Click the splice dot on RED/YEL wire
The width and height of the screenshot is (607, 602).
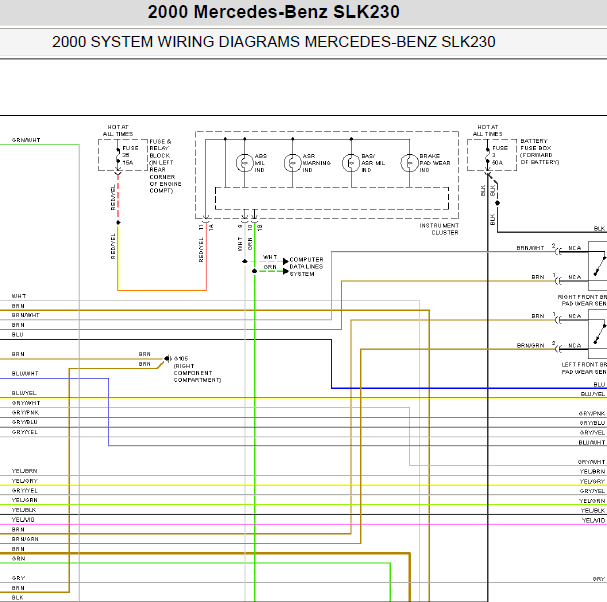118,223
